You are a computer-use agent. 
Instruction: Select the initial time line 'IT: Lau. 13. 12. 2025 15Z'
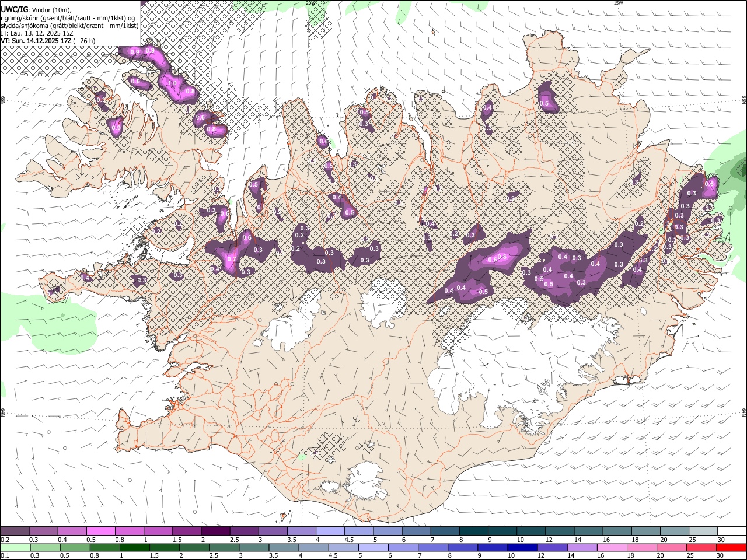tap(37, 33)
